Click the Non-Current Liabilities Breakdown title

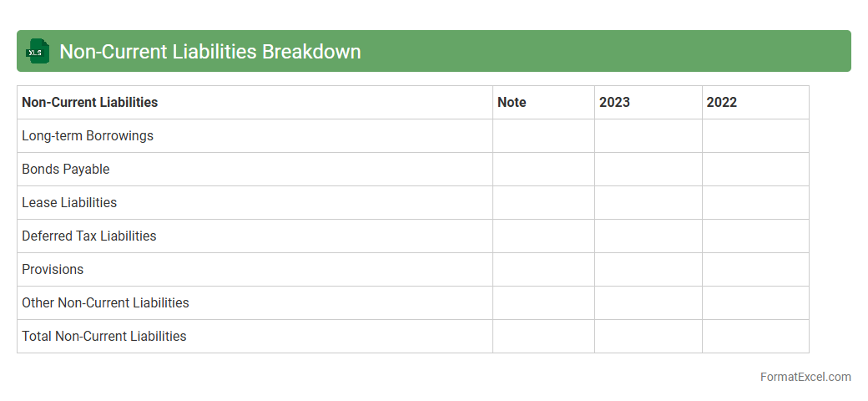(x=210, y=52)
